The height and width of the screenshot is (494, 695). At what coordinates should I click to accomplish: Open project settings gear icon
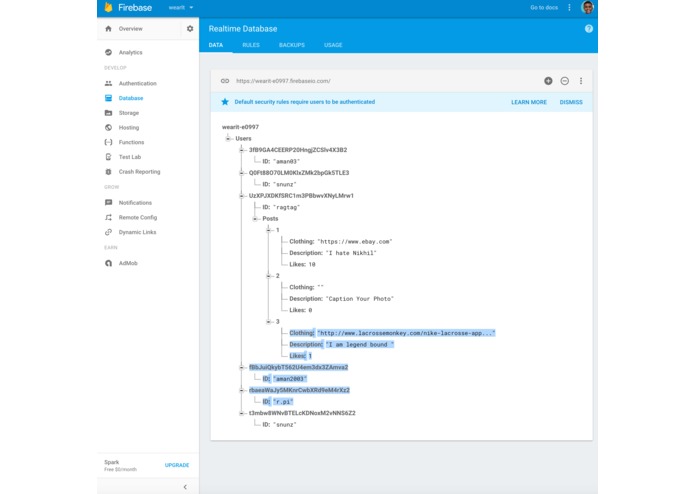[190, 29]
